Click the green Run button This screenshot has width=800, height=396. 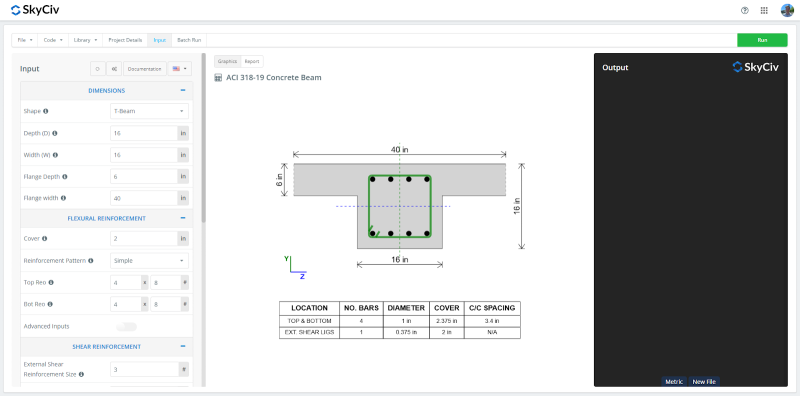(x=762, y=40)
